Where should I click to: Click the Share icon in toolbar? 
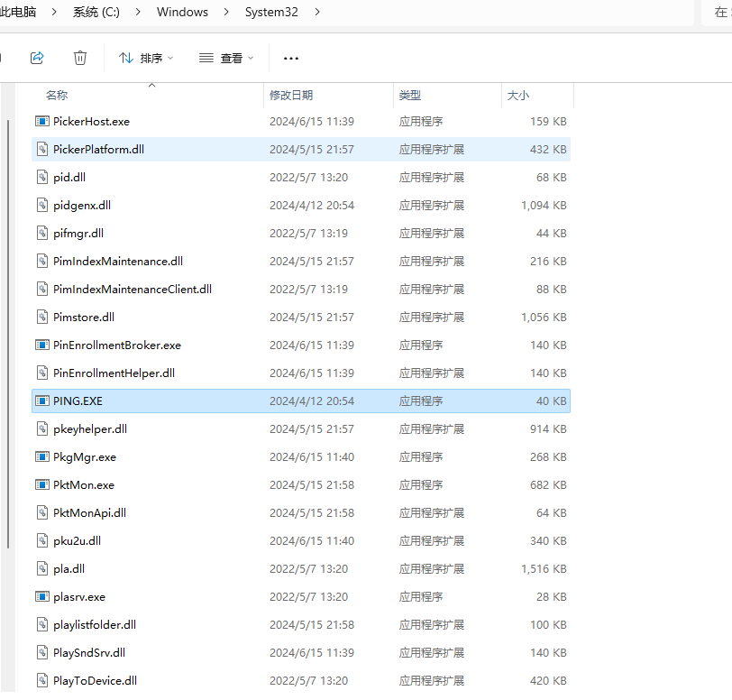point(37,58)
